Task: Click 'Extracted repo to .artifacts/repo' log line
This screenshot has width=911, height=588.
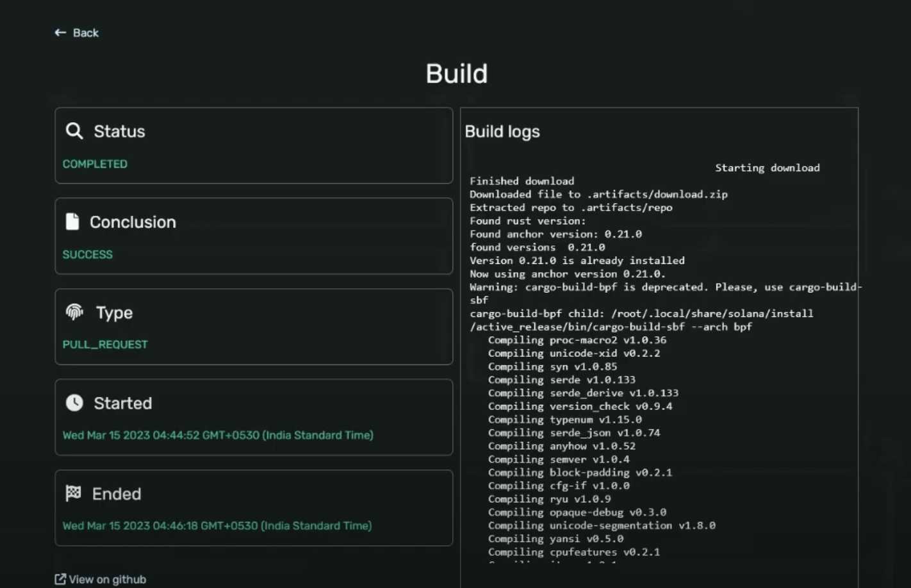Action: click(x=571, y=208)
